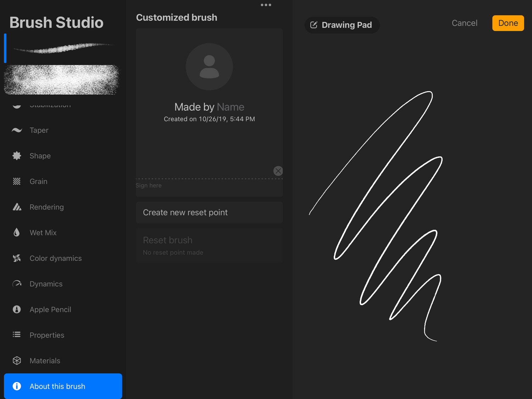Select the Properties list icon
The image size is (532, 399).
[x=17, y=335]
